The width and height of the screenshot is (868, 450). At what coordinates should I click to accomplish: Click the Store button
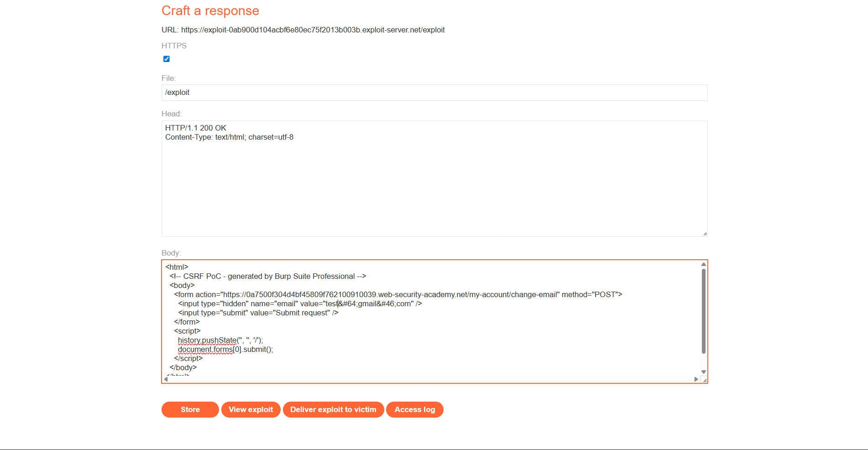[x=190, y=409]
